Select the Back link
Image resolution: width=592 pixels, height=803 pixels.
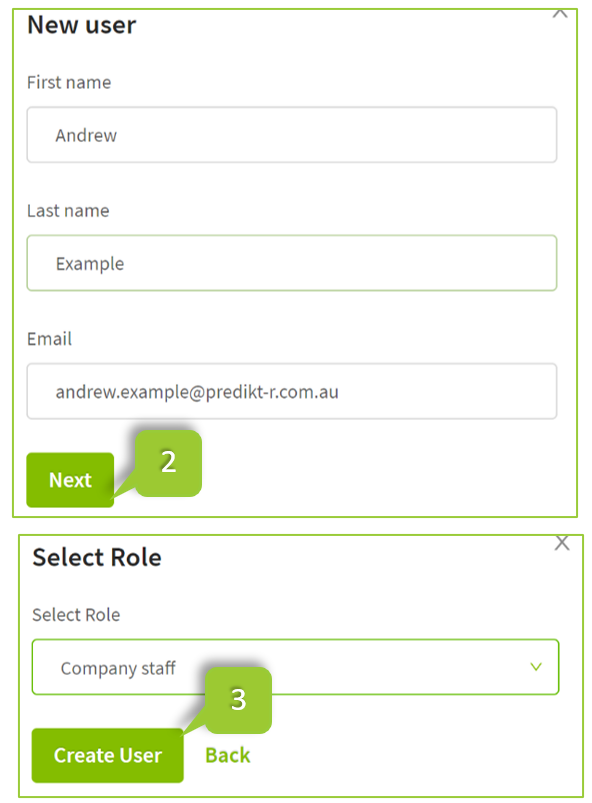(227, 755)
